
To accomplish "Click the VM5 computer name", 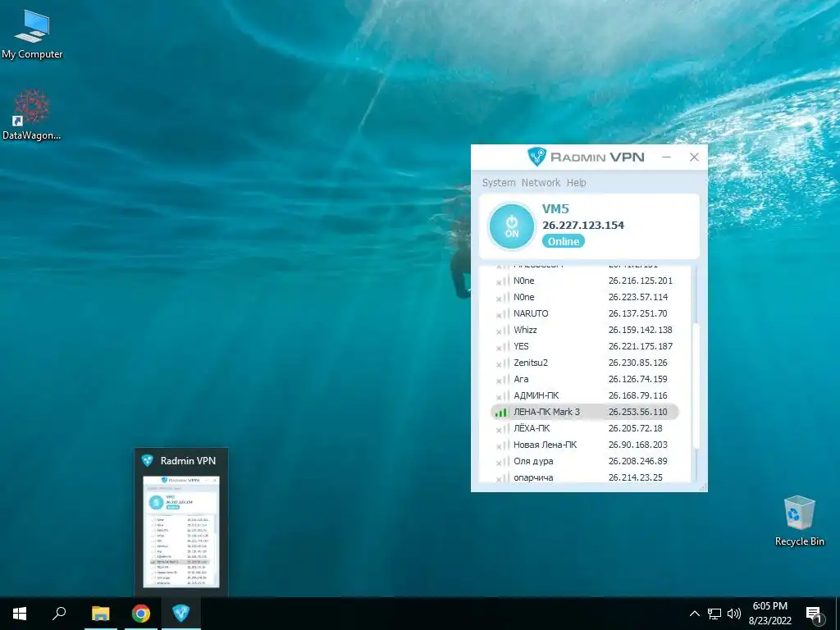I will (555, 209).
